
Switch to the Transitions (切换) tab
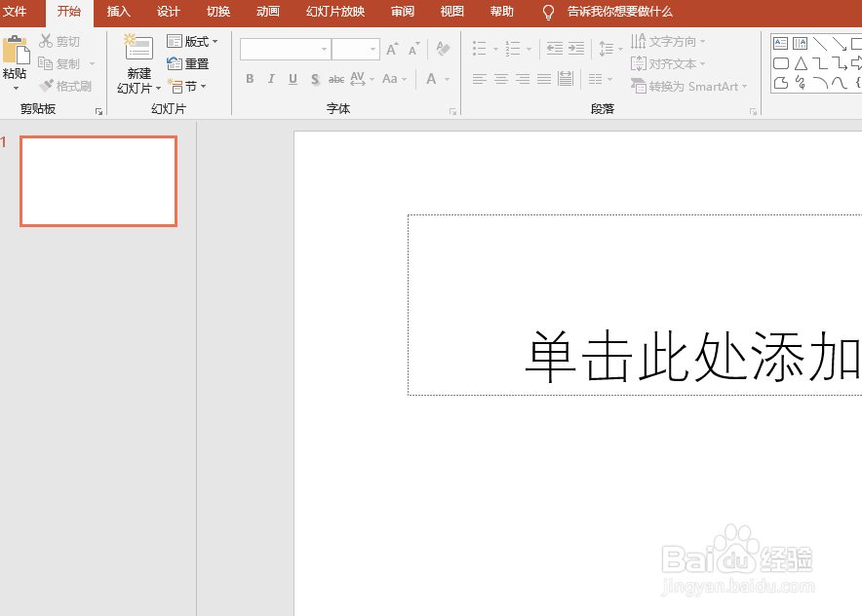(218, 12)
